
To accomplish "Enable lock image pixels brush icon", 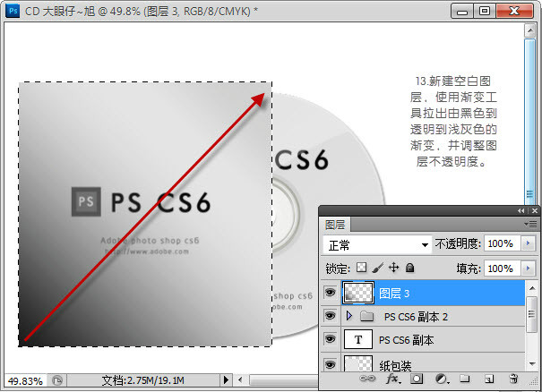I will pos(377,268).
